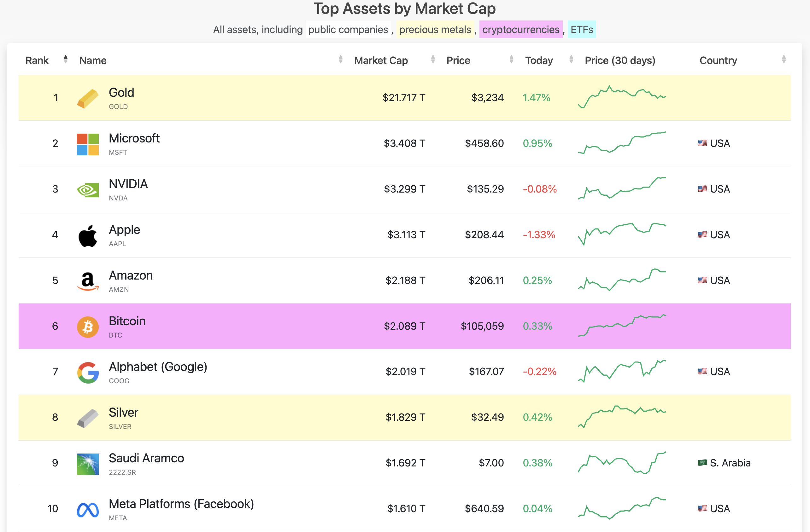Screen dimensions: 810x532
Task: Open the Silver asset name link
Action: (x=123, y=412)
